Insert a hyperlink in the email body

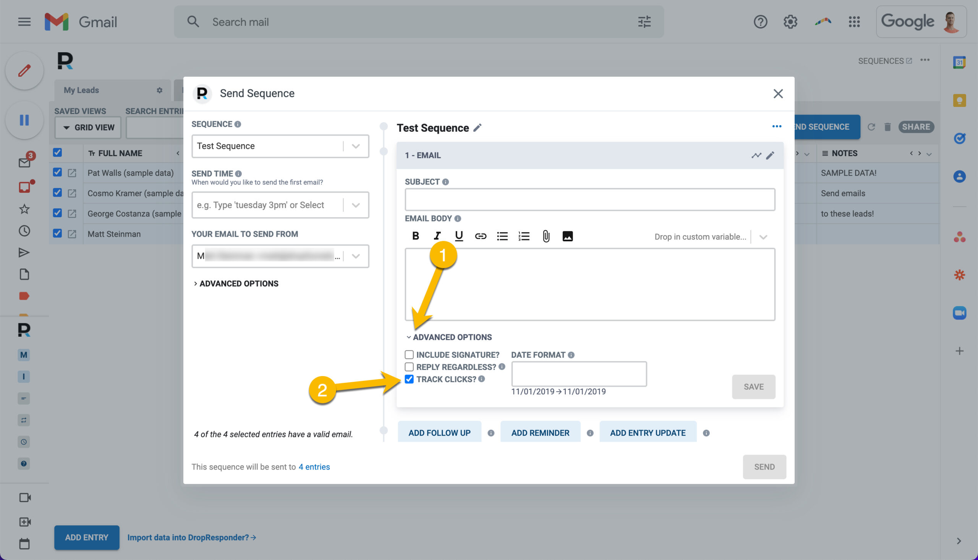(480, 236)
